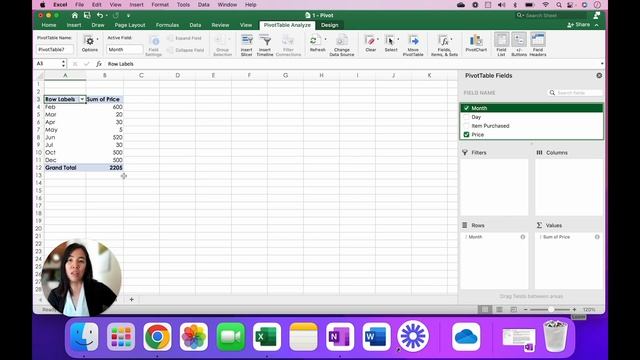This screenshot has width=640, height=360.
Task: Open Fields, Items, & Sets
Action: [x=444, y=45]
